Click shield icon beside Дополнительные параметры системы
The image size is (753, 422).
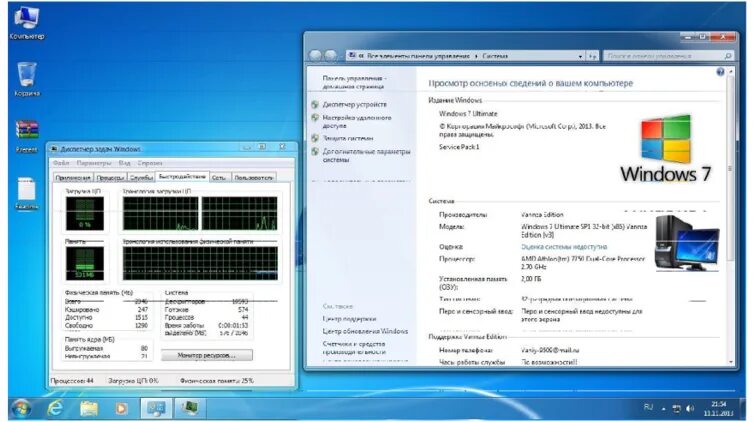pos(315,152)
